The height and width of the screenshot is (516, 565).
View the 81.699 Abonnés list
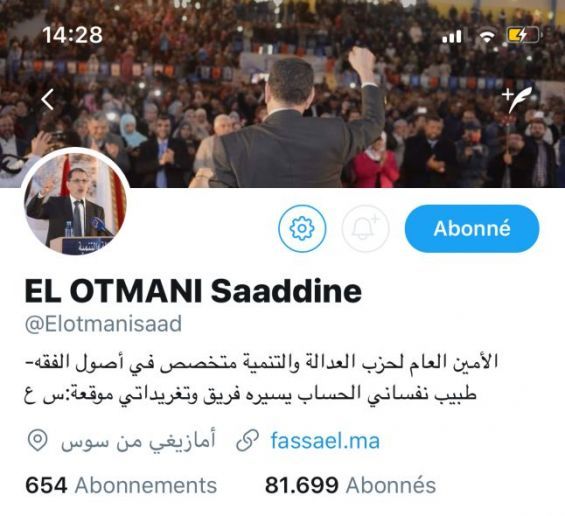coord(350,485)
